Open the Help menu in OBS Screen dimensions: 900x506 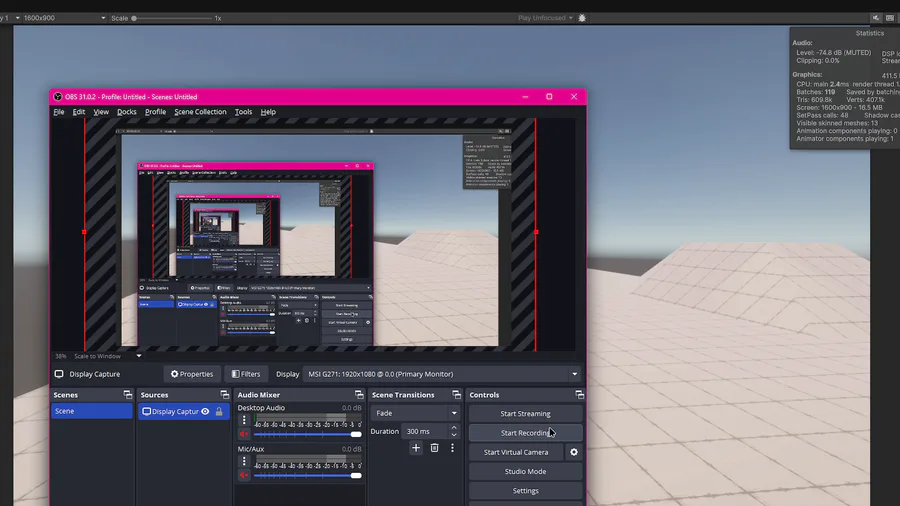coord(268,112)
